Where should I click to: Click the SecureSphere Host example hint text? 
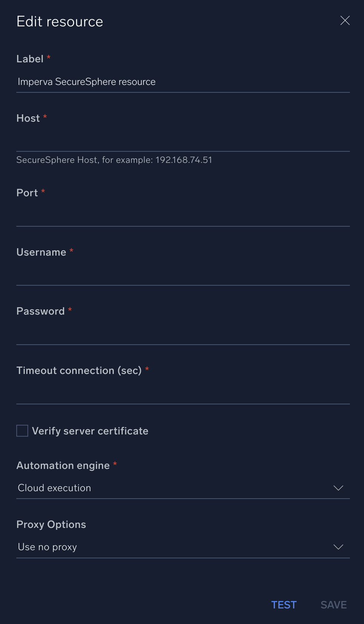point(114,160)
